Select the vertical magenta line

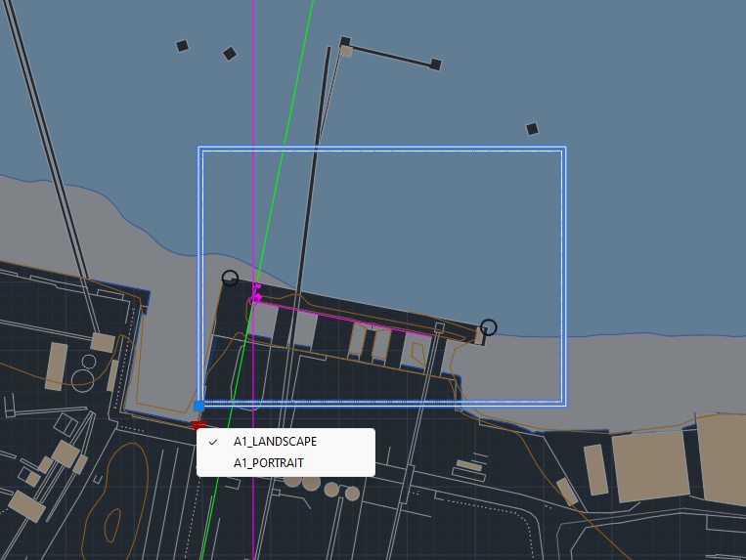point(253,98)
